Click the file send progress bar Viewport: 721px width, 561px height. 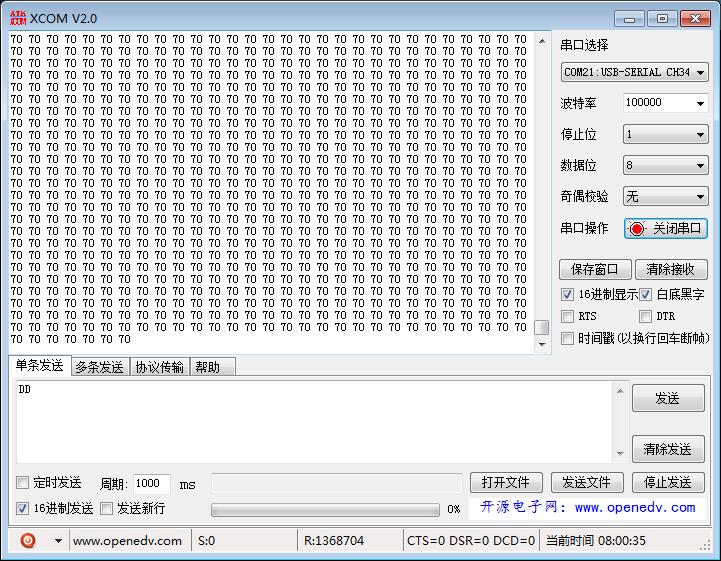click(325, 509)
